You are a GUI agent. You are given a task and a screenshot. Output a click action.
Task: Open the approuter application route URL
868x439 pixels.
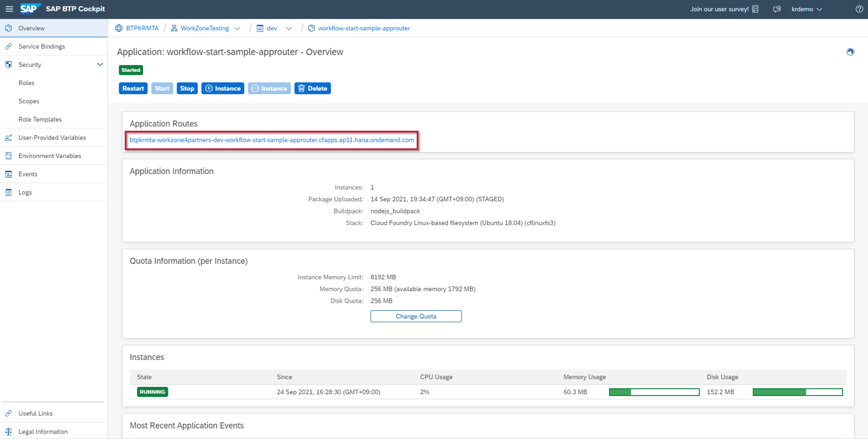(x=272, y=140)
